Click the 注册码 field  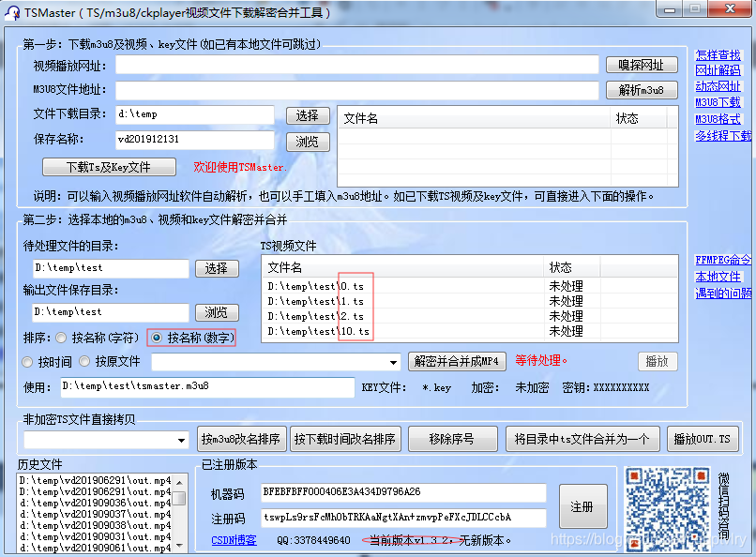coord(403,518)
